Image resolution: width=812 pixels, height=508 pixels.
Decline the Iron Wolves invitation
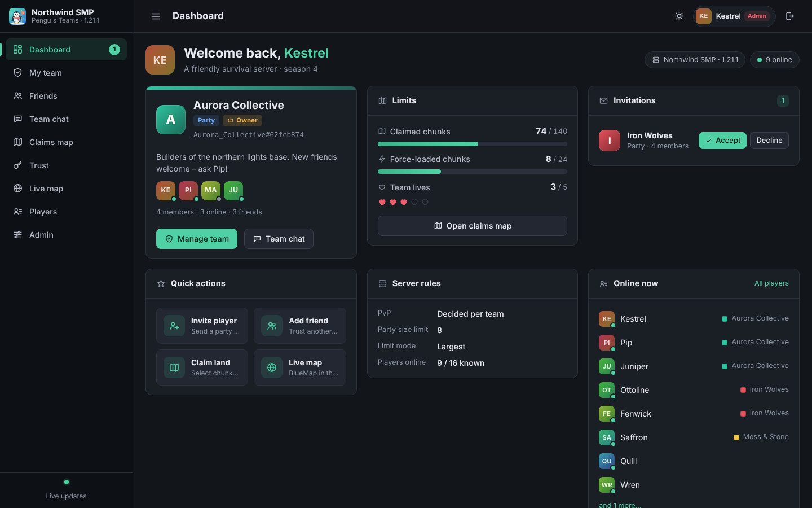click(769, 141)
